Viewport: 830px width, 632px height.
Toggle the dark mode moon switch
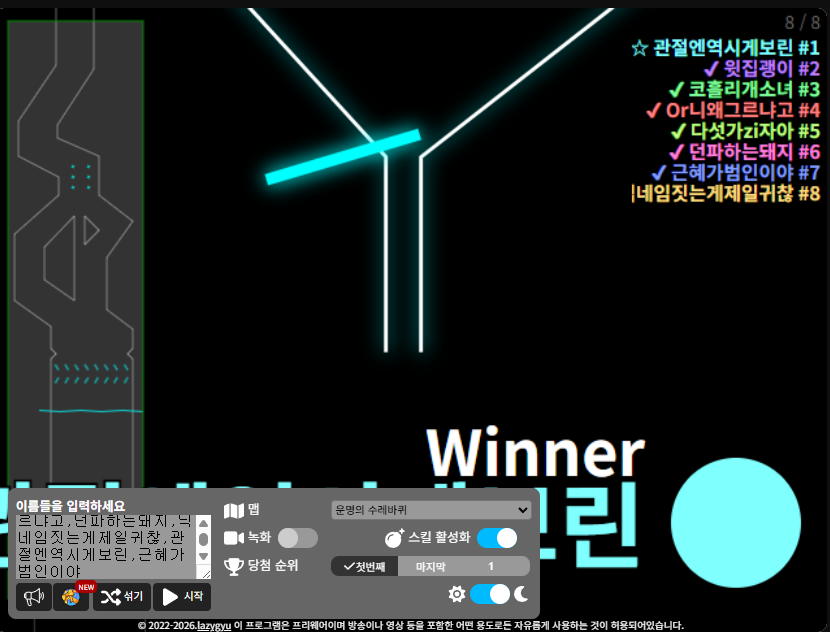490,594
